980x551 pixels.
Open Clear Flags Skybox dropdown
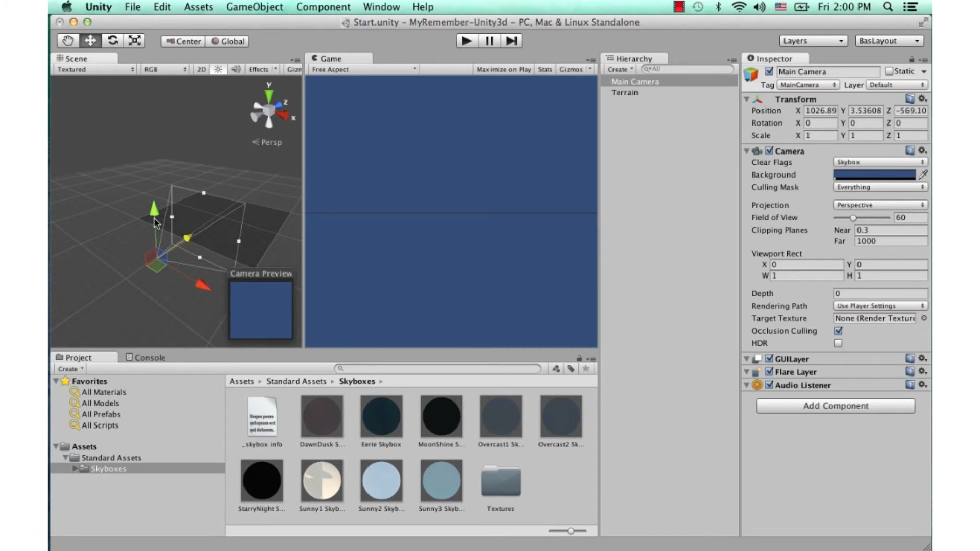880,162
